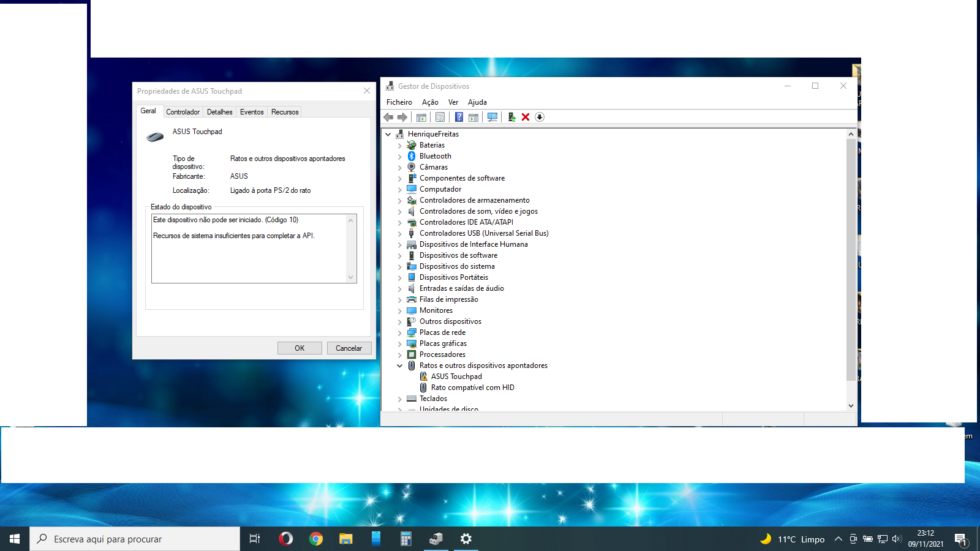Expand the Teclados category
This screenshot has width=980, height=551.
(x=400, y=399)
